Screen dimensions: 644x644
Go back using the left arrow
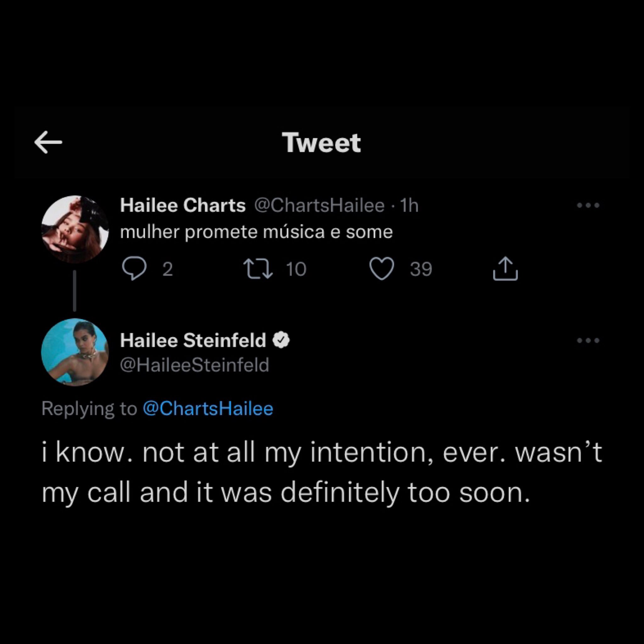48,142
